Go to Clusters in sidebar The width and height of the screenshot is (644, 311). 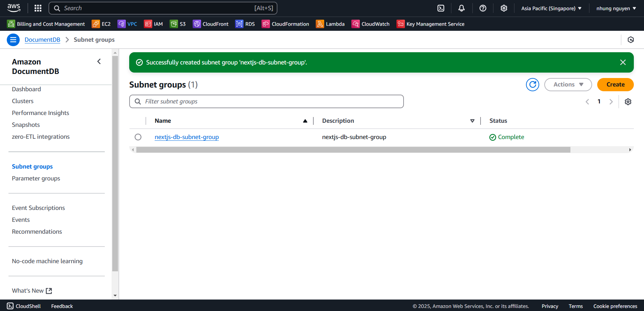click(23, 101)
